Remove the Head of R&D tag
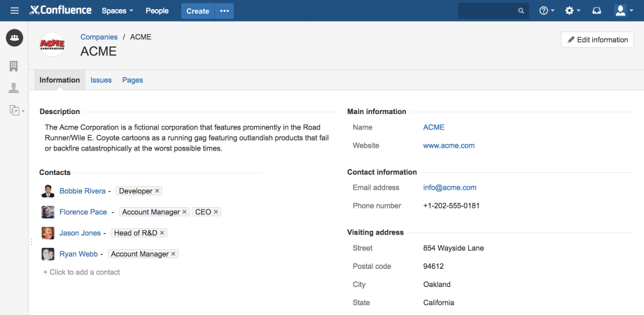 point(162,233)
